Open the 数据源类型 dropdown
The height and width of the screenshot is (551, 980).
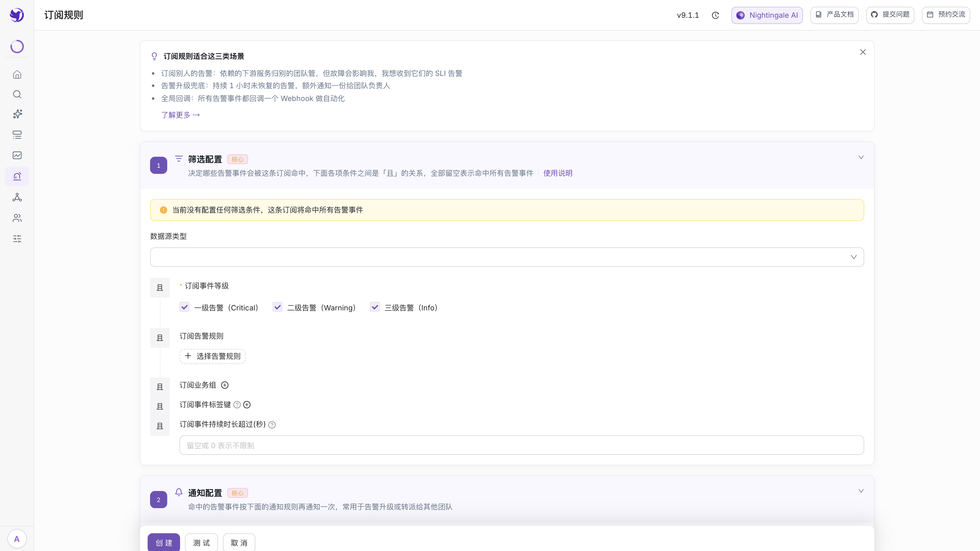[507, 257]
